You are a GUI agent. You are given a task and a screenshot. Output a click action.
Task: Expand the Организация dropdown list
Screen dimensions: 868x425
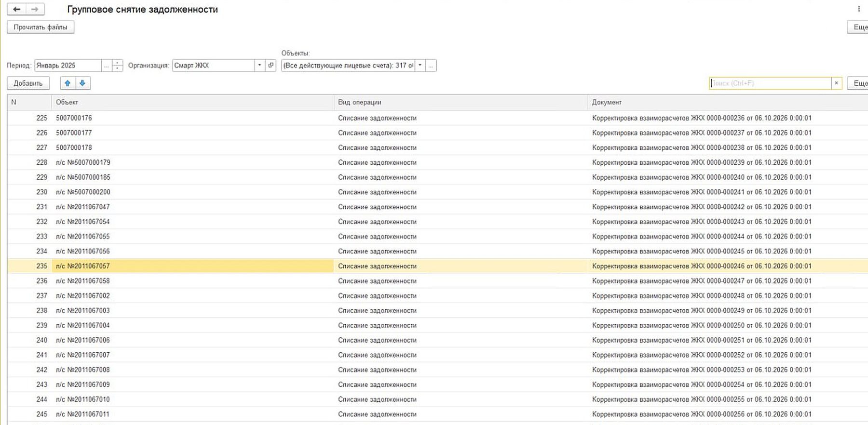click(x=260, y=66)
